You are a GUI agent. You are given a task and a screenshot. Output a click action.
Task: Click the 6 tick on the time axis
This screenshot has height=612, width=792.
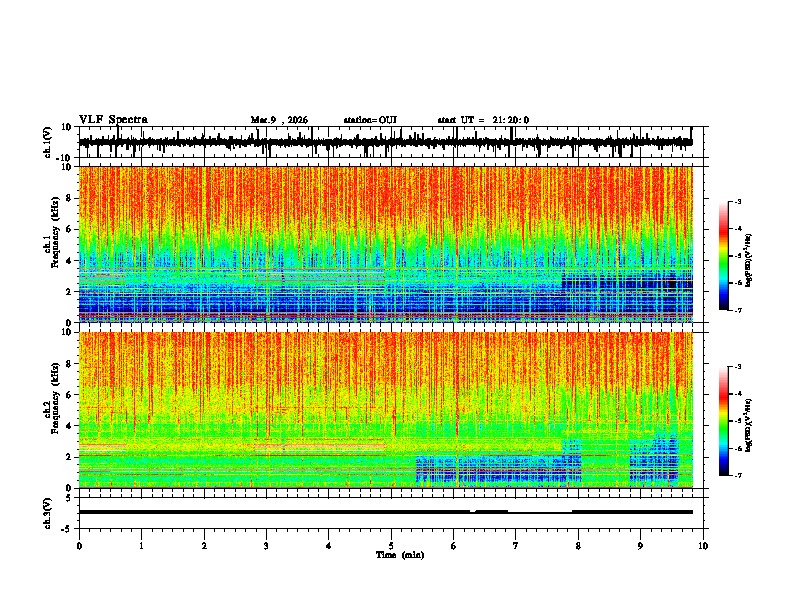point(454,546)
